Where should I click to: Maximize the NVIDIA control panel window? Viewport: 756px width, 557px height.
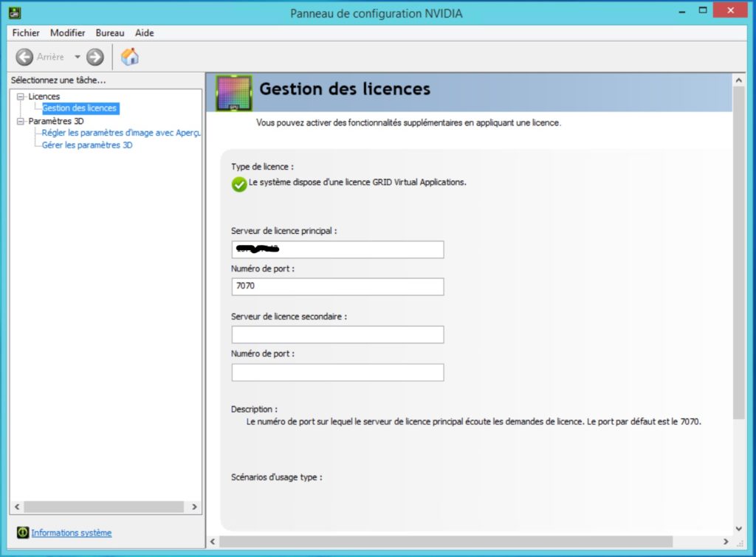point(703,10)
